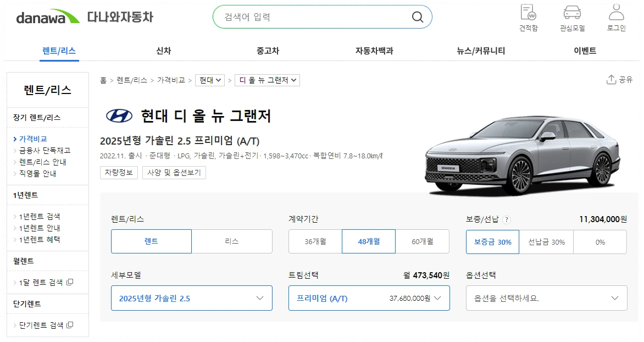The image size is (644, 342).
Task: Select the 선납금 30% option
Action: [546, 241]
